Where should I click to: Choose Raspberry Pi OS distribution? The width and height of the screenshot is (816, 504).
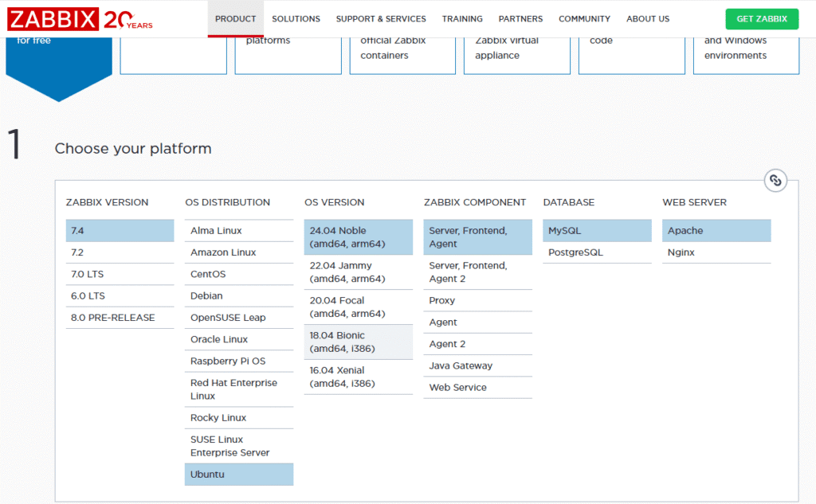239,361
